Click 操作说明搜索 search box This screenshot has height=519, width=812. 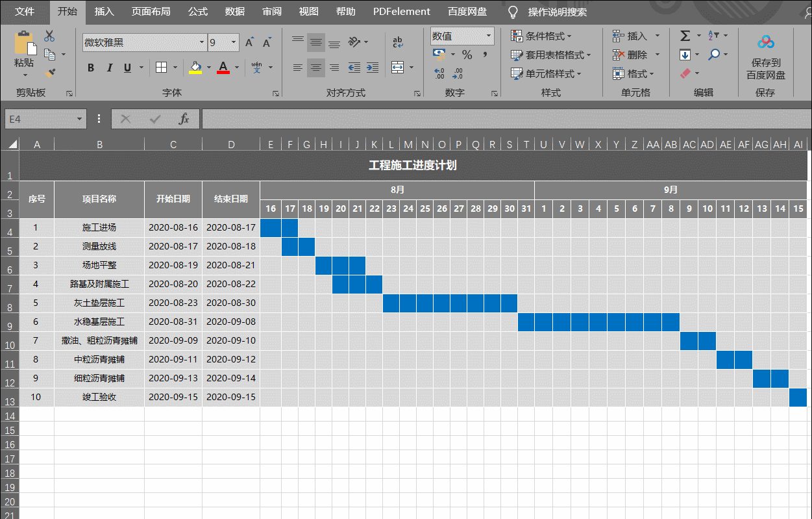click(558, 12)
